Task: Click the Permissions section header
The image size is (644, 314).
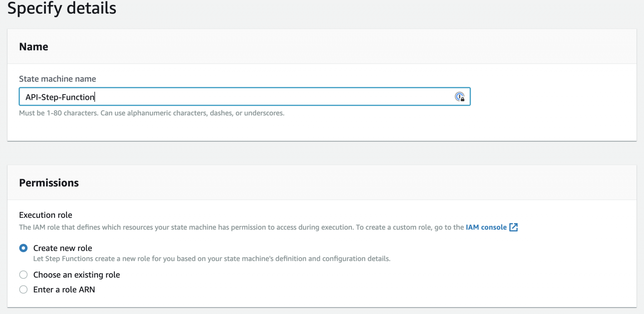Action: click(49, 182)
